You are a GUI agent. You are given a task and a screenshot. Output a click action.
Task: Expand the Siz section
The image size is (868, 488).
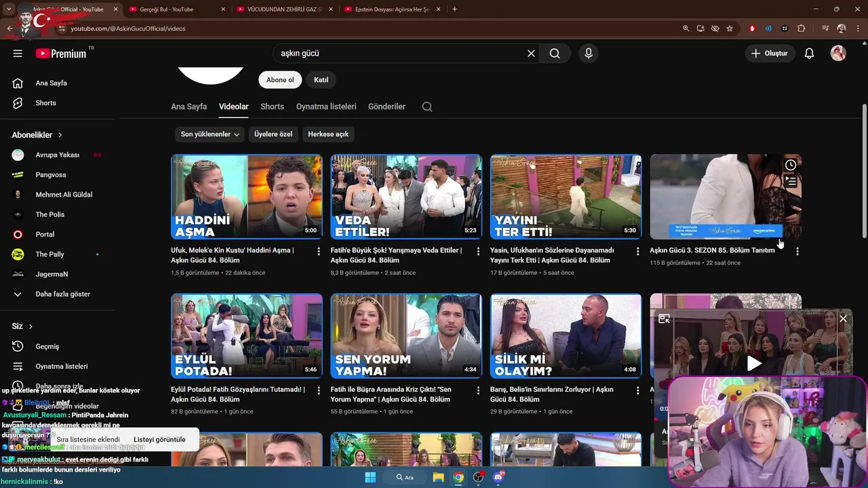coord(22,326)
